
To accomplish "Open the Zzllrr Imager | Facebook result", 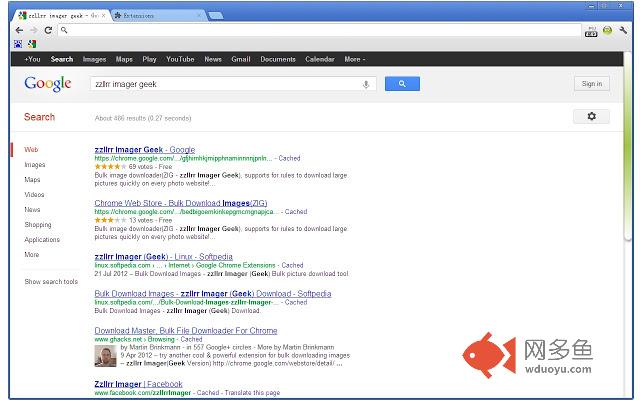I will tap(138, 384).
